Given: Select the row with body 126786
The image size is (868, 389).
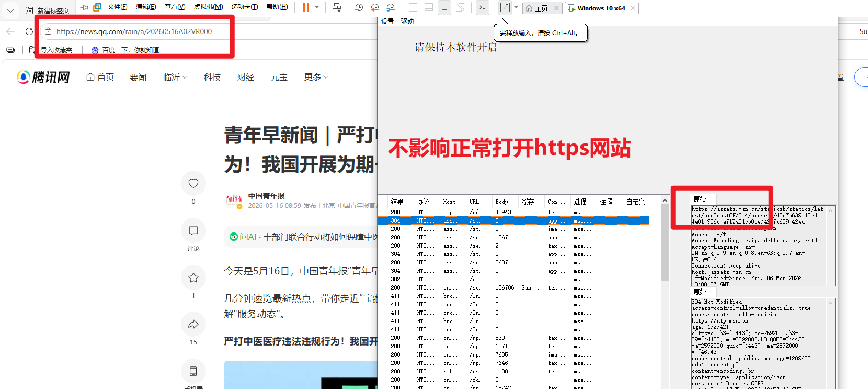Looking at the screenshot, I should 513,287.
